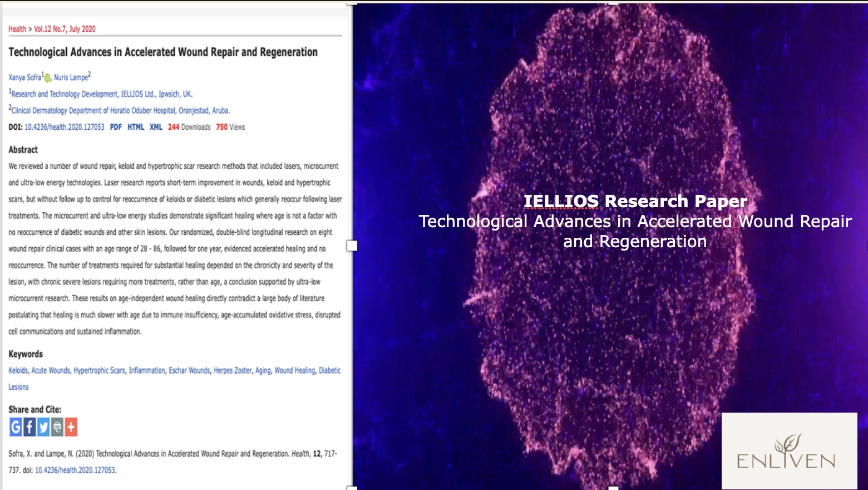
Task: Click the print icon under Share and Cite
Action: click(57, 427)
